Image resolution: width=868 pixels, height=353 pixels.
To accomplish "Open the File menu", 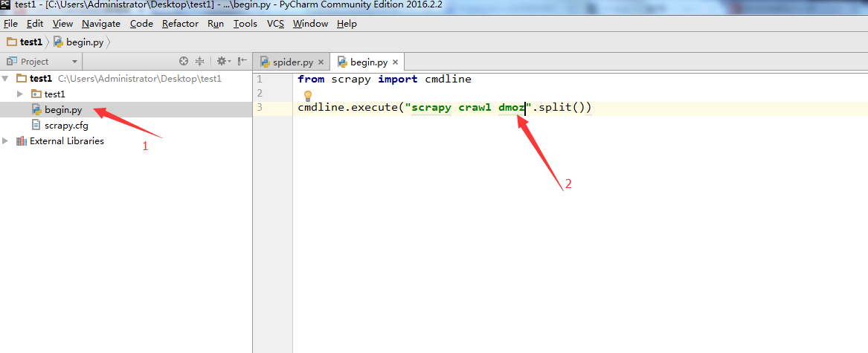I will click(x=10, y=24).
